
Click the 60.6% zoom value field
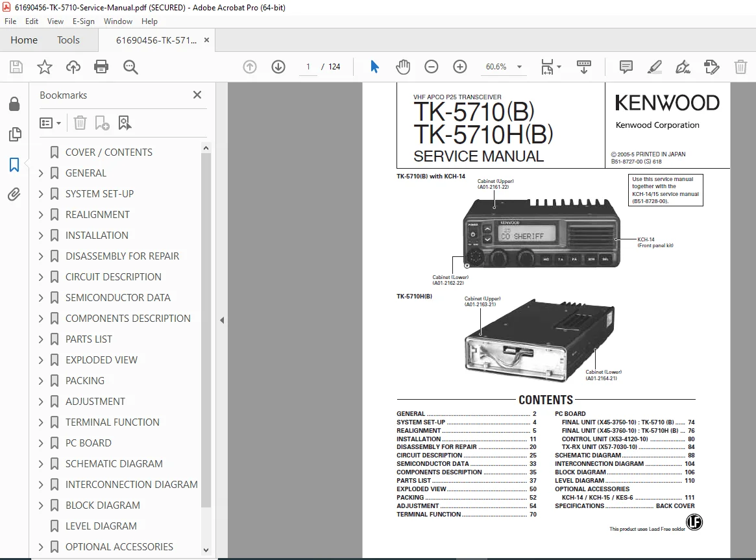click(496, 67)
